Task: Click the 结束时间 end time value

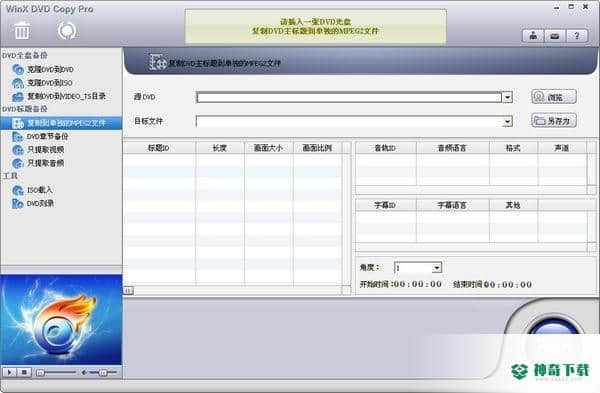Action: [x=508, y=285]
